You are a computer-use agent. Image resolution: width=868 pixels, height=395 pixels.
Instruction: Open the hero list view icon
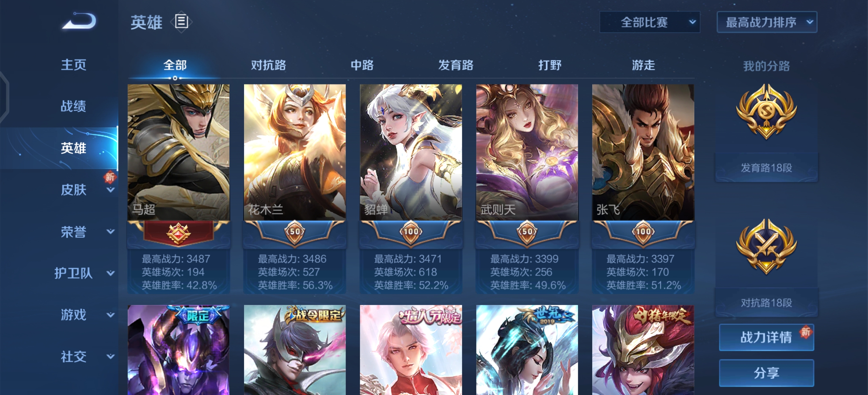(x=181, y=22)
